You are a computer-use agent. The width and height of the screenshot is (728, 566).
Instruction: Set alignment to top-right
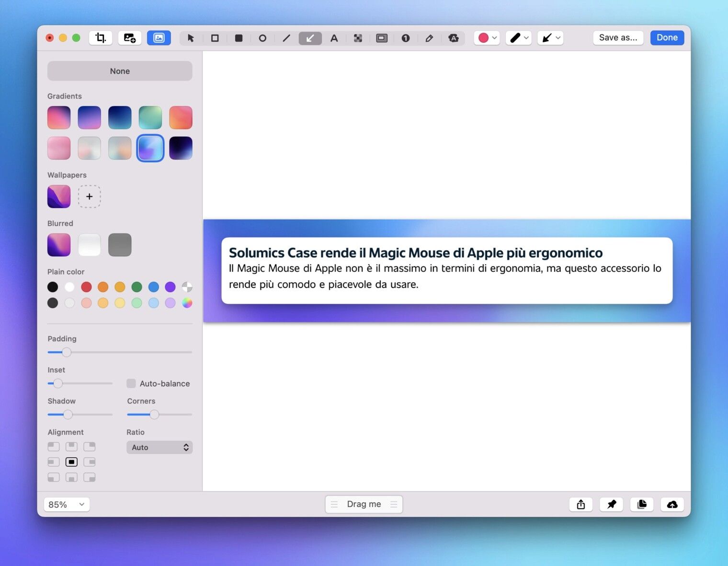click(x=90, y=447)
